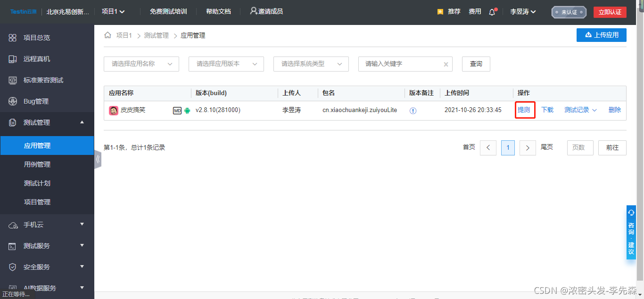Click the Android icon on 皮皮搞笑 row
This screenshot has height=299, width=644.
187,111
